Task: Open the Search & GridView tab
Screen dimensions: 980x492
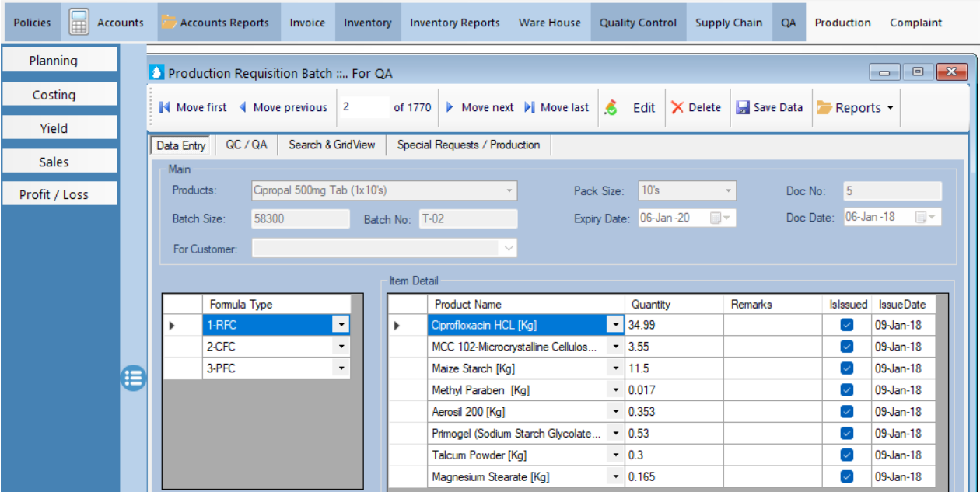Action: point(331,145)
